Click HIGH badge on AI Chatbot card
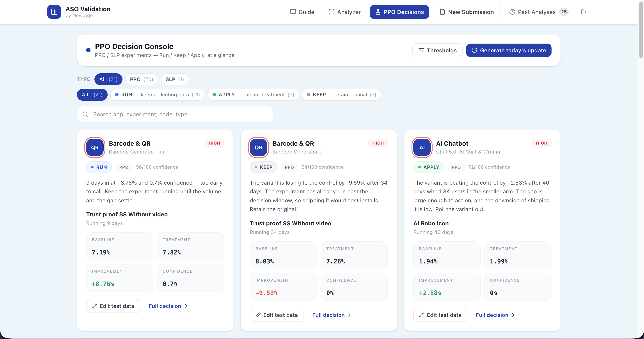Screen dimensions: 644x339 [x=541, y=143]
